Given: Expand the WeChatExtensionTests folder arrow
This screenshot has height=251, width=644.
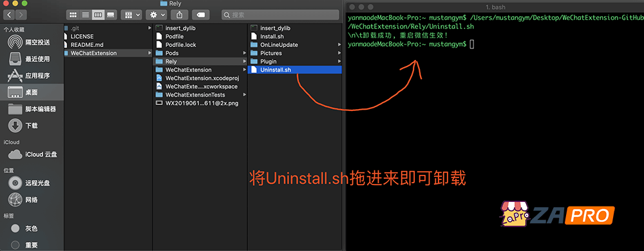Looking at the screenshot, I should (245, 95).
